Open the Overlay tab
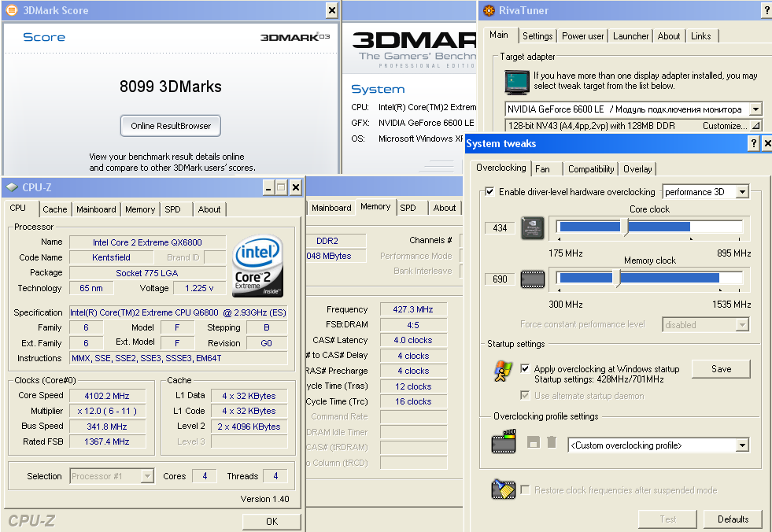772x532 pixels. point(637,169)
